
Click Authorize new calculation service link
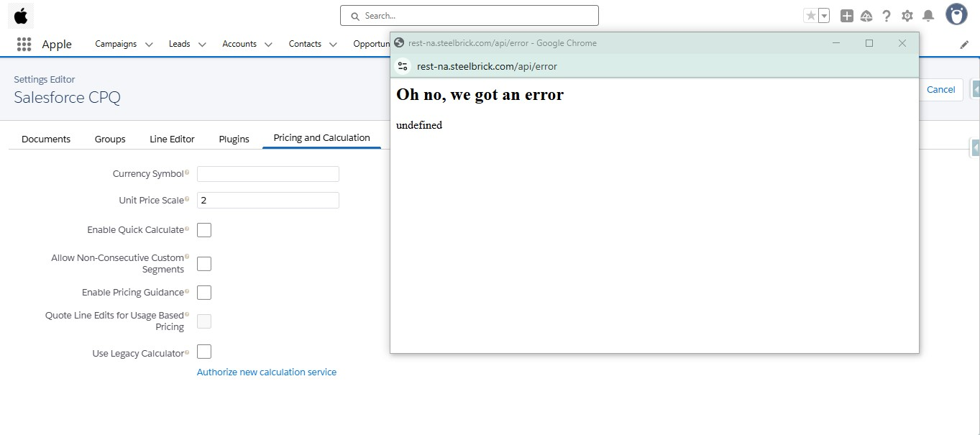tap(267, 372)
